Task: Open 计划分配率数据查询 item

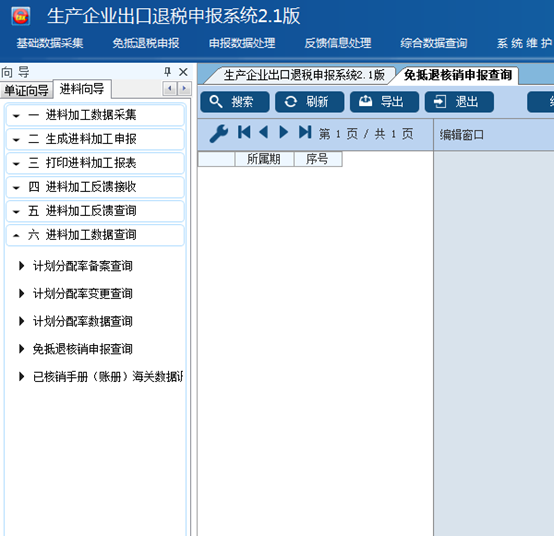Action: [83, 321]
